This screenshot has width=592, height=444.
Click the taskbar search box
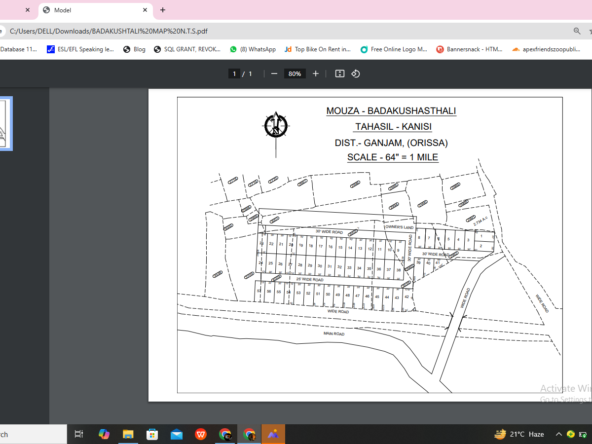pos(33,434)
